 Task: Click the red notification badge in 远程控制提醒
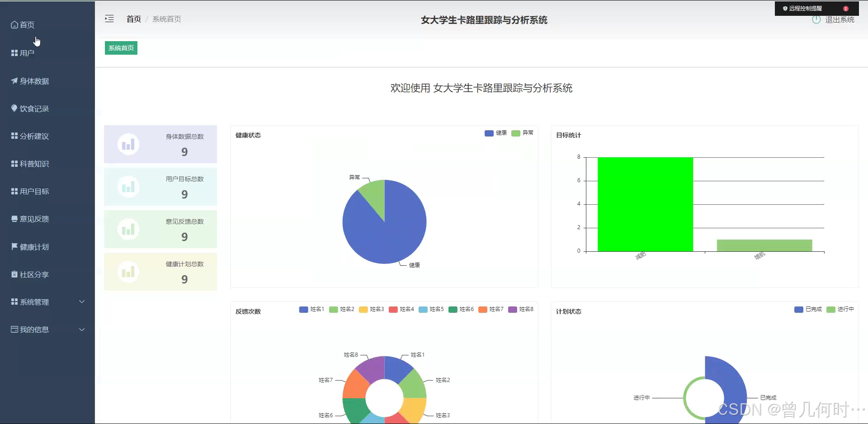845,9
